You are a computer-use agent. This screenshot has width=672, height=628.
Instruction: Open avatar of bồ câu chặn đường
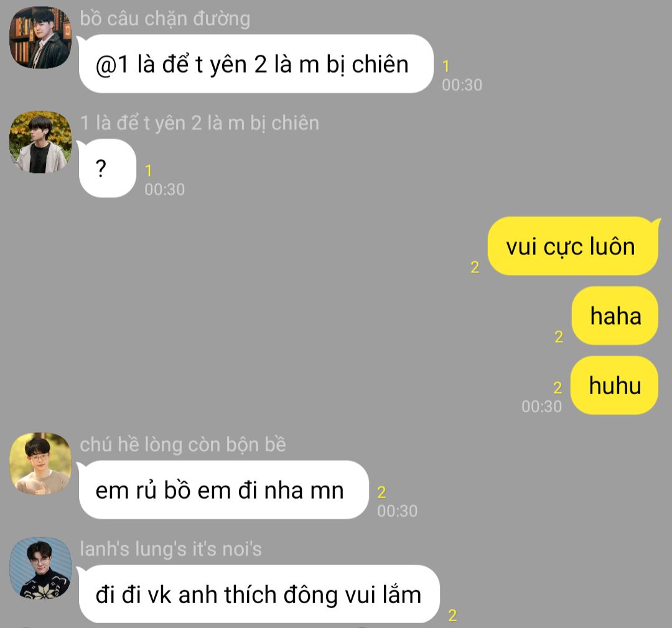point(40,38)
